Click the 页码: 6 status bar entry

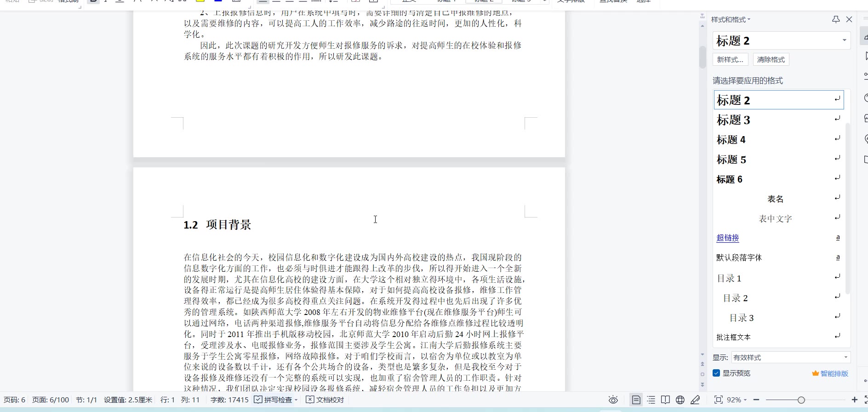coord(15,400)
